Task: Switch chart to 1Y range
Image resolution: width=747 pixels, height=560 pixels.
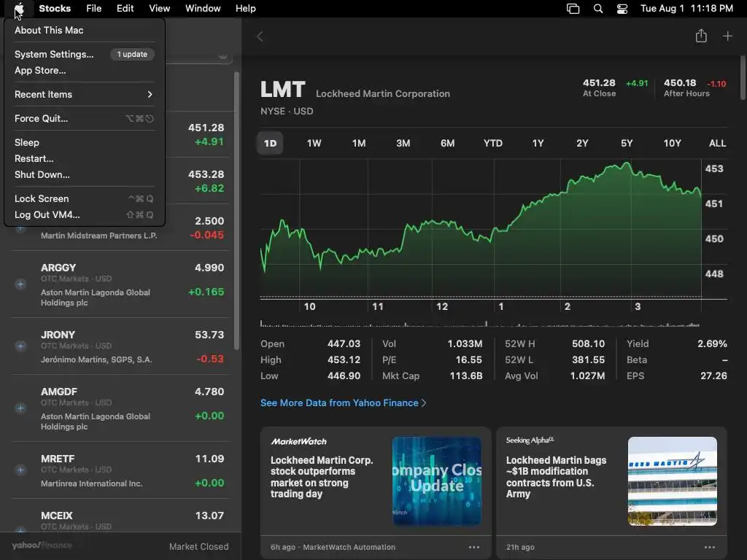Action: [538, 144]
